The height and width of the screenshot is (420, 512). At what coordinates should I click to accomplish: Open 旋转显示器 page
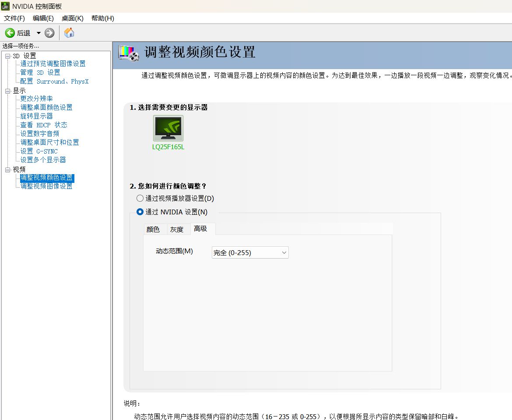click(37, 116)
